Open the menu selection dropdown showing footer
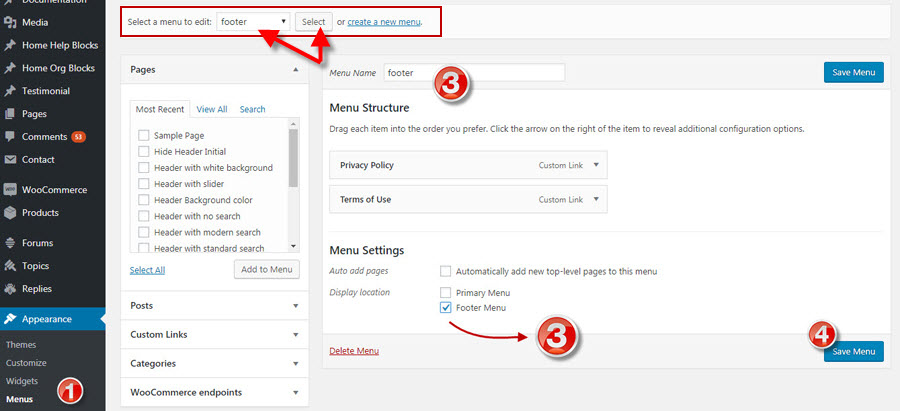Image resolution: width=900 pixels, height=411 pixels. pyautogui.click(x=253, y=21)
